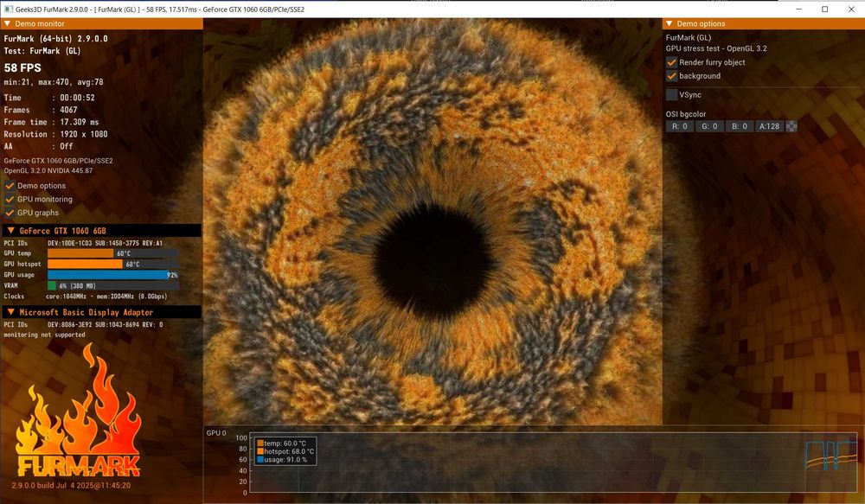
Task: Click the GPU 0 graph label
Action: [x=216, y=433]
